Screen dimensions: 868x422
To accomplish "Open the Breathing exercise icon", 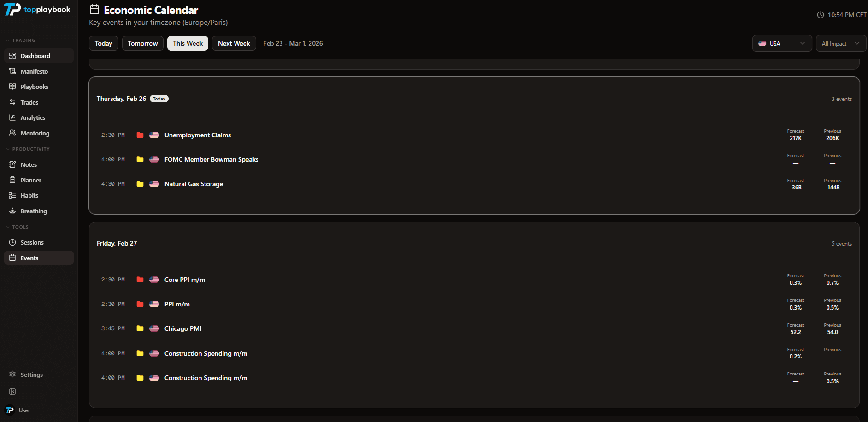I will click(x=12, y=211).
